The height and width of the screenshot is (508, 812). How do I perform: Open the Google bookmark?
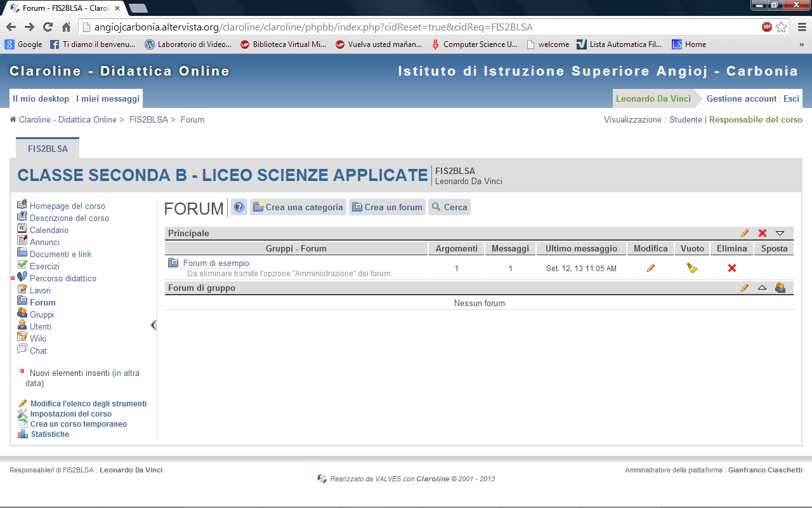23,44
